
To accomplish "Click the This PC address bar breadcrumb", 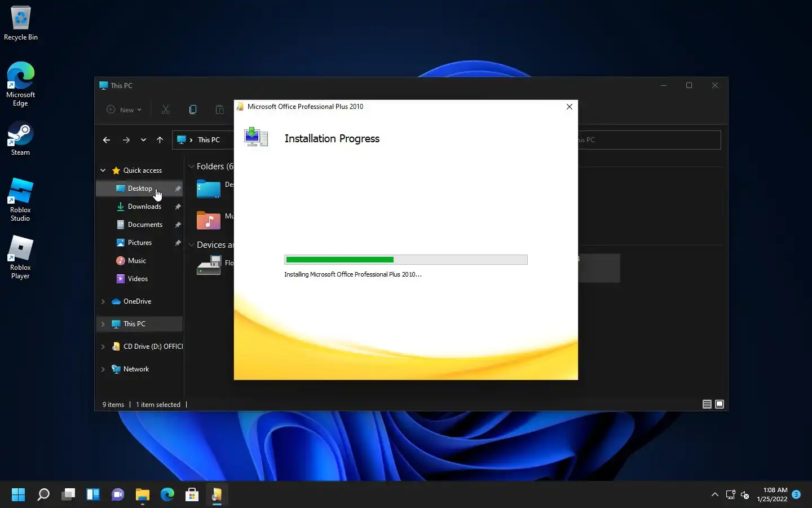I will pos(209,140).
